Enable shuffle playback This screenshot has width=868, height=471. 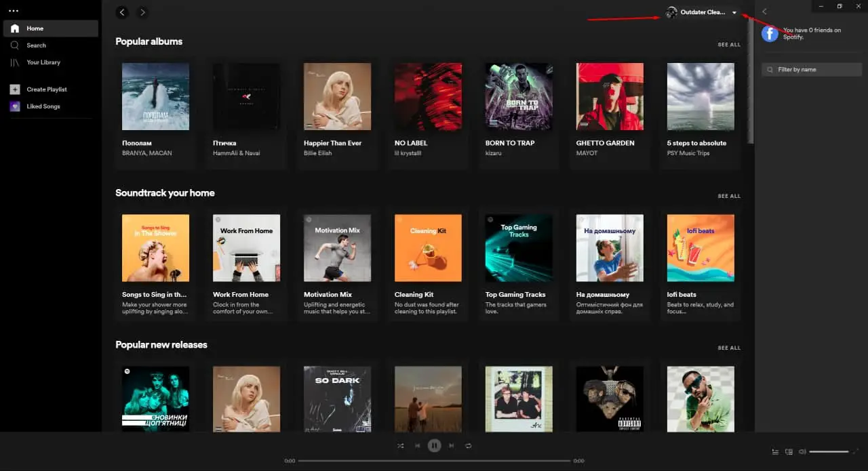(401, 445)
